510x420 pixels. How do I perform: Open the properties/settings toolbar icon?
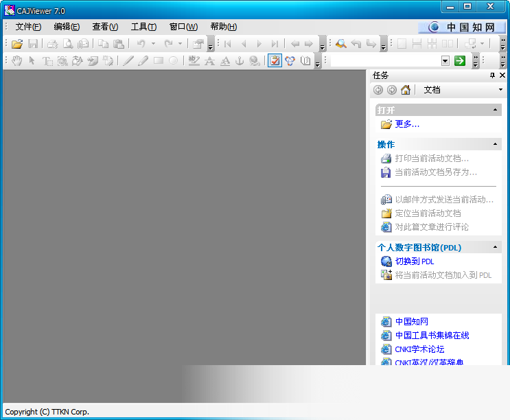[x=198, y=43]
